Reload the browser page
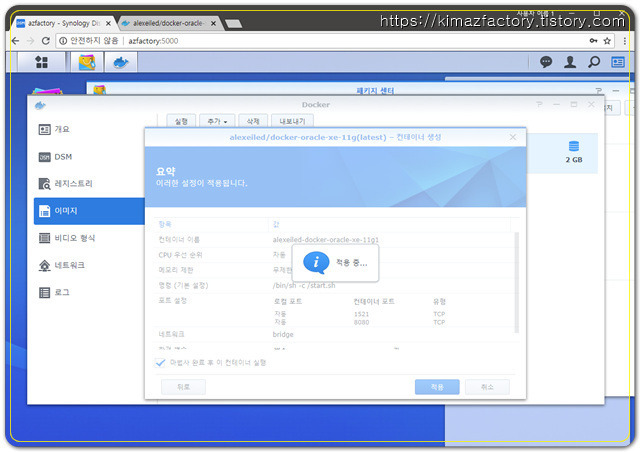640x452 pixels. [46, 41]
